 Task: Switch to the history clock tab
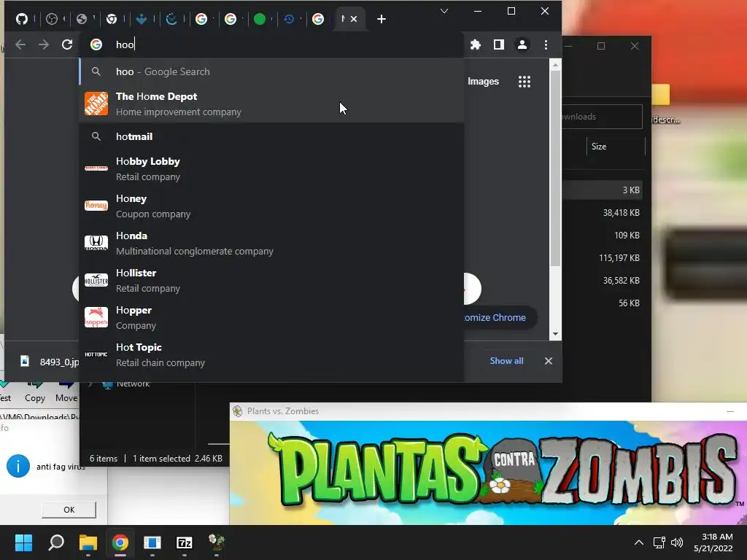[x=289, y=19]
